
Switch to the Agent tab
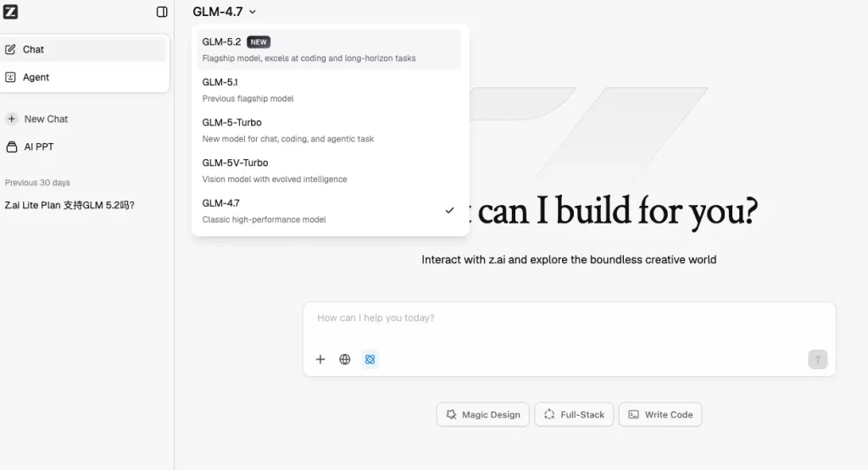(x=85, y=77)
